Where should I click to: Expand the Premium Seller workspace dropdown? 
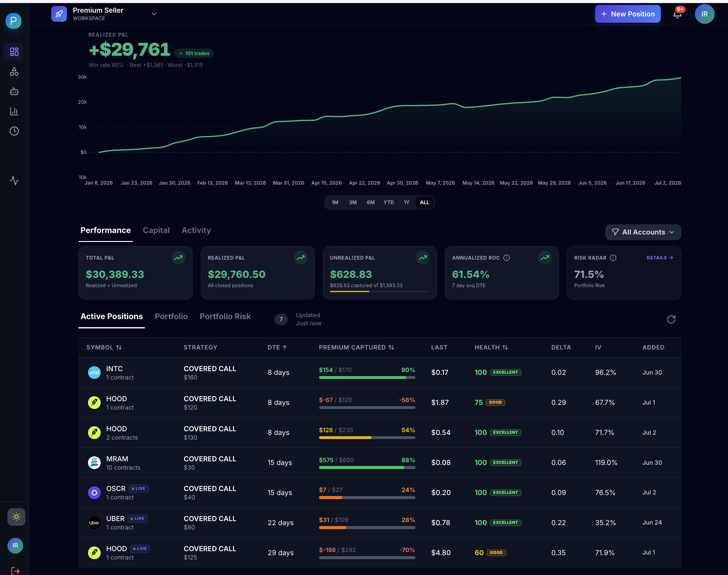point(154,14)
